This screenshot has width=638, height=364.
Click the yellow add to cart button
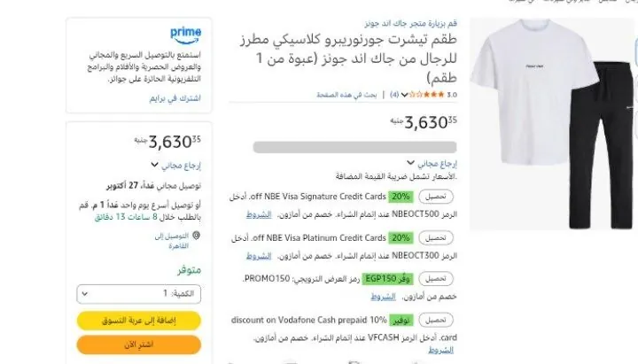(139, 321)
